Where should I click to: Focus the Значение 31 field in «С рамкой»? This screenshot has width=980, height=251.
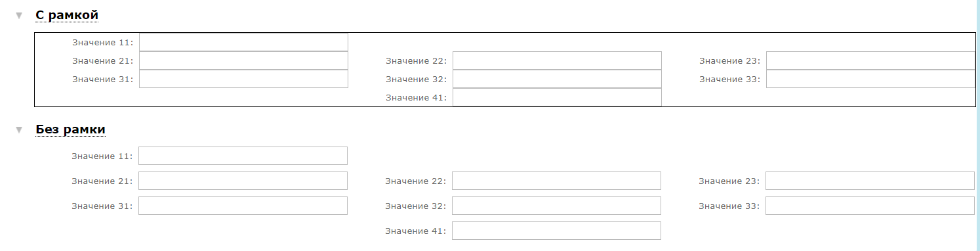pos(243,79)
